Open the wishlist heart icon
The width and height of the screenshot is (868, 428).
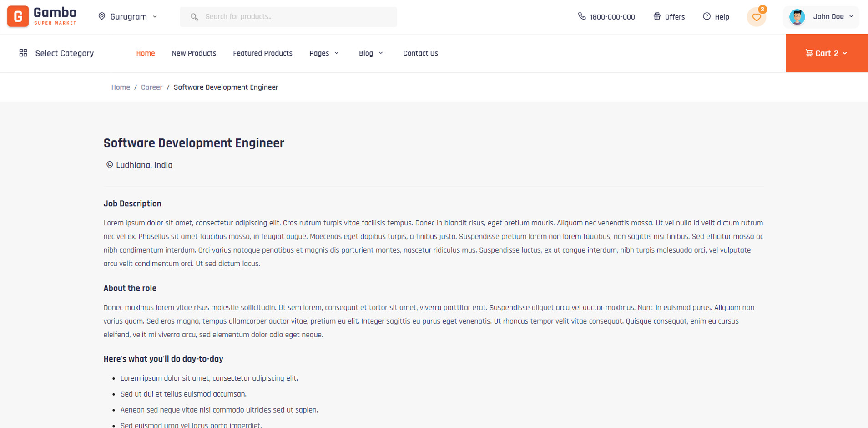tap(756, 17)
